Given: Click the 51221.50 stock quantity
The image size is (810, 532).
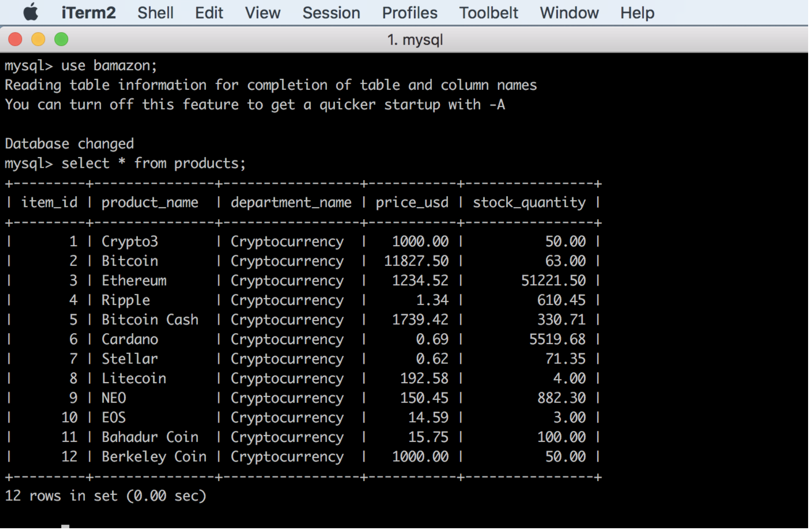Looking at the screenshot, I should [x=553, y=281].
